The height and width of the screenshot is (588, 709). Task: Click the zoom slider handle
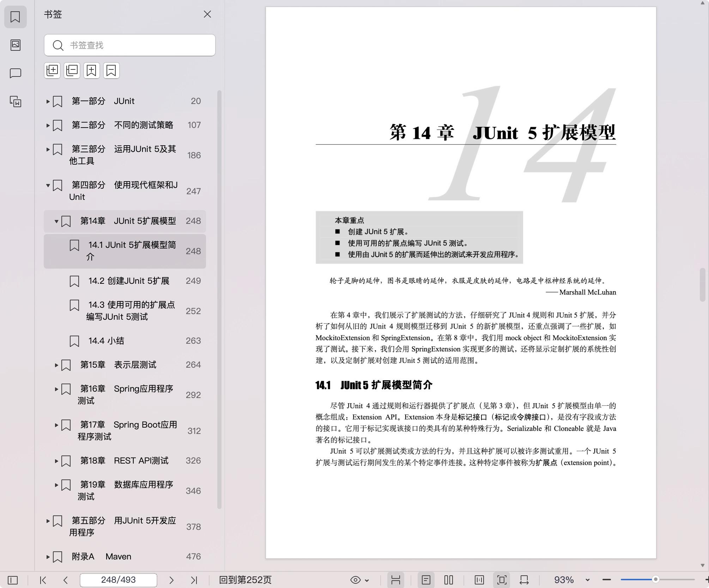click(656, 580)
